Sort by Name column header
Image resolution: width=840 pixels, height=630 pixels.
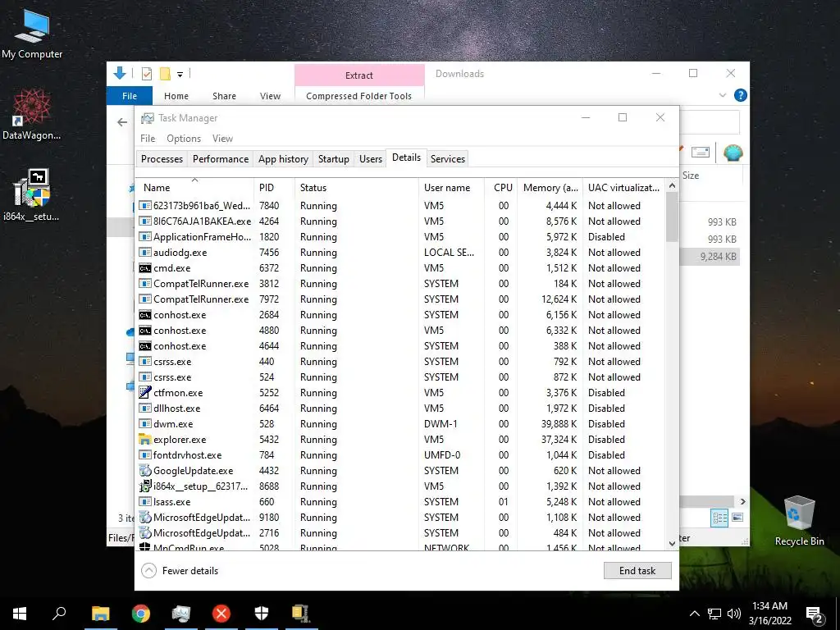click(x=194, y=188)
